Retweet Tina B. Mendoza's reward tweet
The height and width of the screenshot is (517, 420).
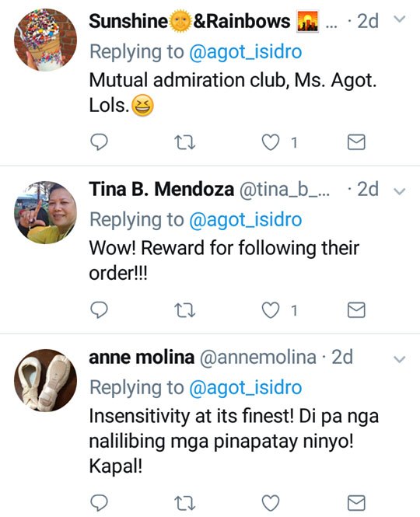click(185, 310)
